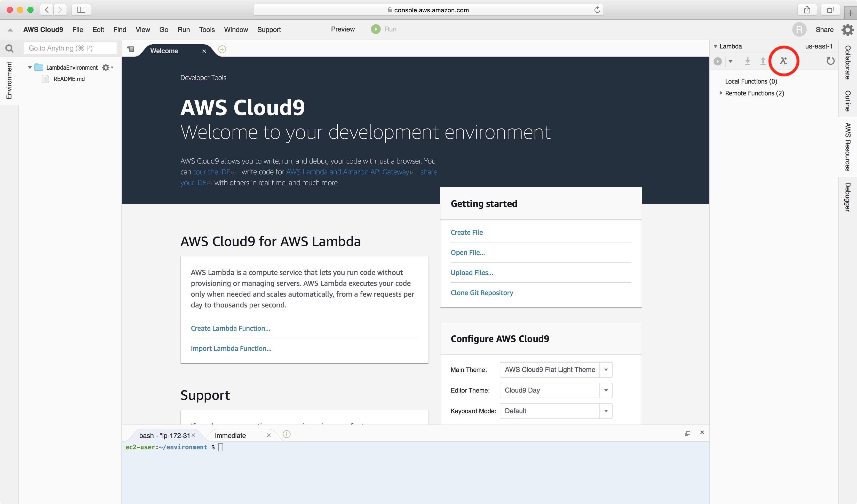Viewport: 857px width, 504px height.
Task: Maximize the terminal console pane
Action: click(x=688, y=433)
